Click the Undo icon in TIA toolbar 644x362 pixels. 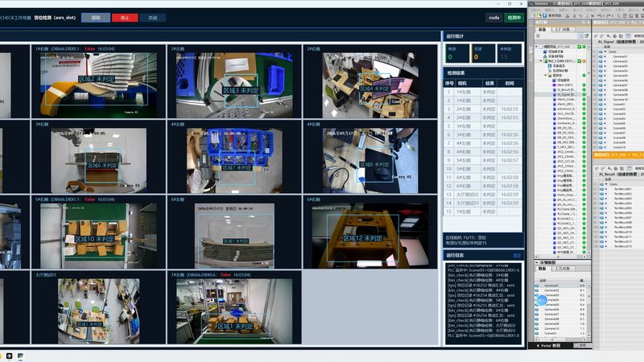pos(599,15)
